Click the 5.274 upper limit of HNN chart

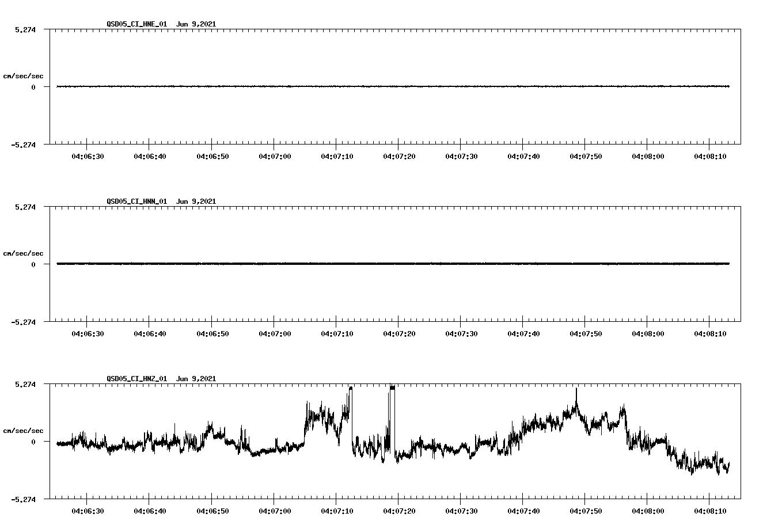[25, 207]
